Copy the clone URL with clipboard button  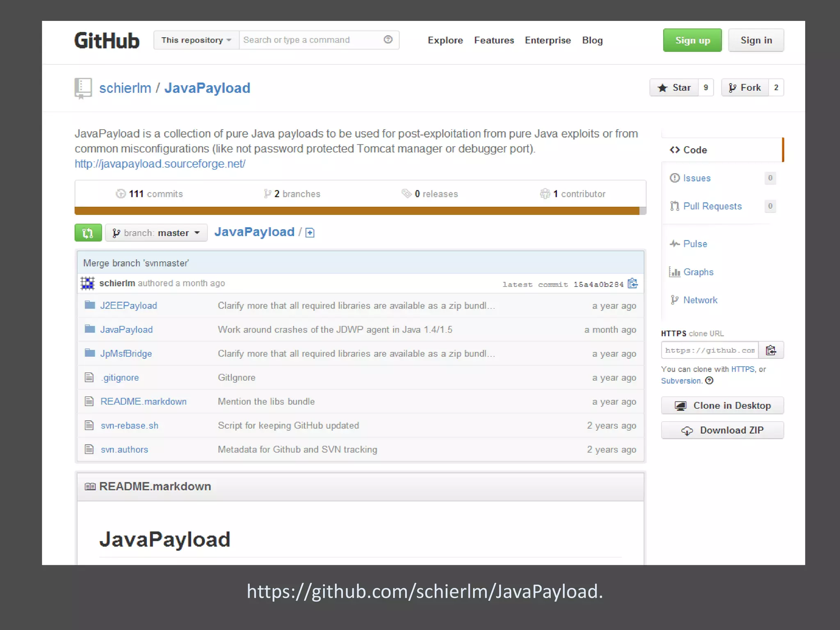(771, 350)
